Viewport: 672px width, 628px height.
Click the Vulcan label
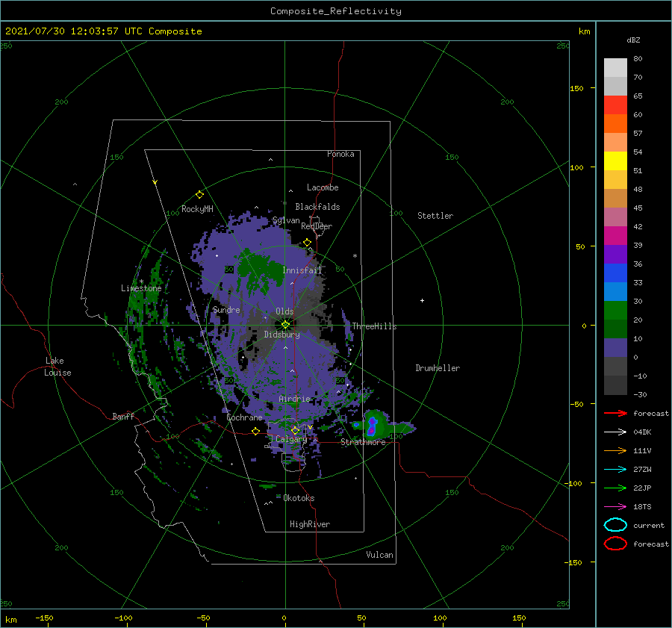[x=379, y=555]
